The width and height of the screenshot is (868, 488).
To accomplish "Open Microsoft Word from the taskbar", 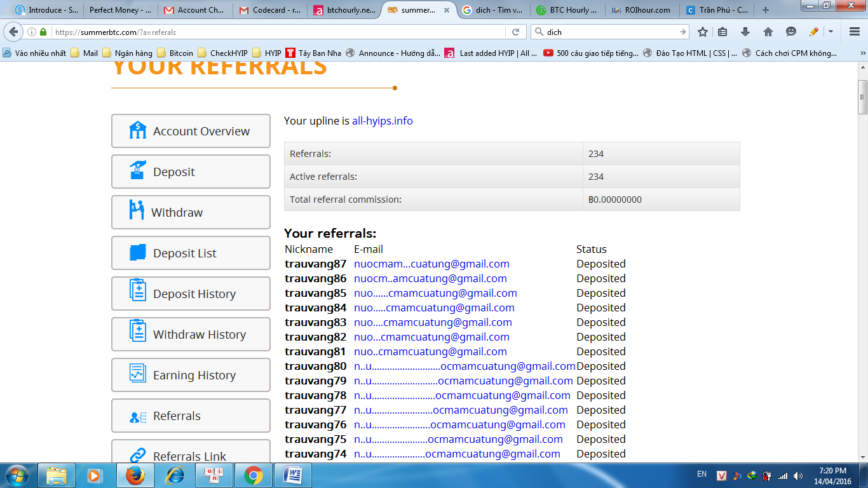I will click(x=293, y=475).
